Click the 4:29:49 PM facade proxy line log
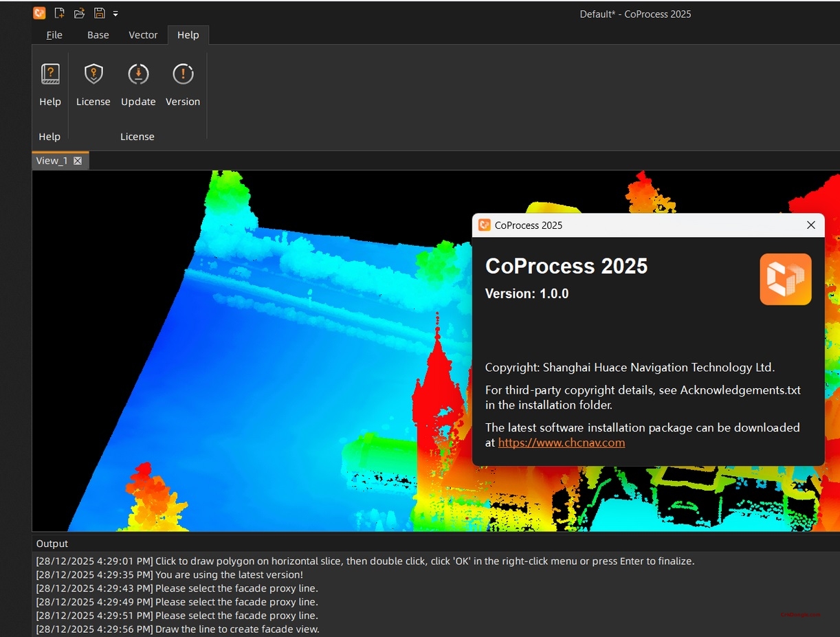This screenshot has height=637, width=840. tap(177, 602)
